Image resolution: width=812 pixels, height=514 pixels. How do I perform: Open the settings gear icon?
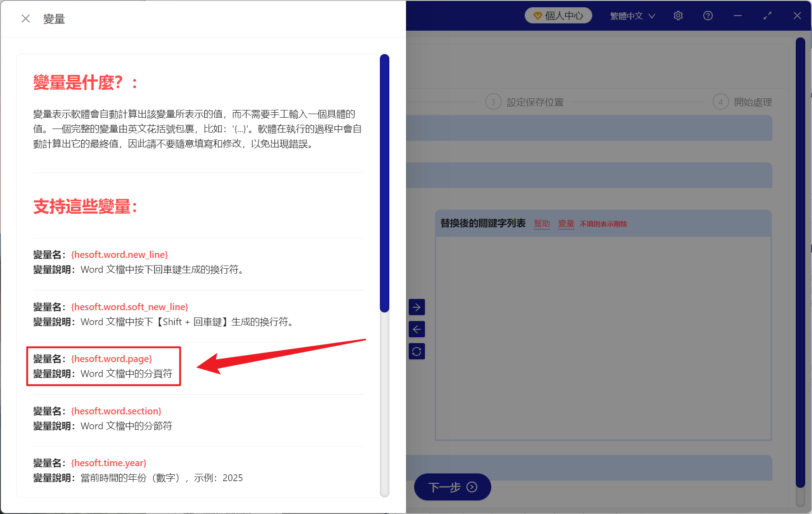click(x=678, y=15)
